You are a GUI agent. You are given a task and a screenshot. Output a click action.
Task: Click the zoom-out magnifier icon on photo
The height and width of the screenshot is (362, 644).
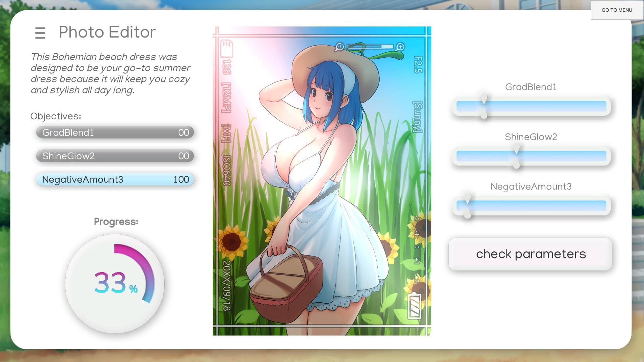(x=339, y=47)
